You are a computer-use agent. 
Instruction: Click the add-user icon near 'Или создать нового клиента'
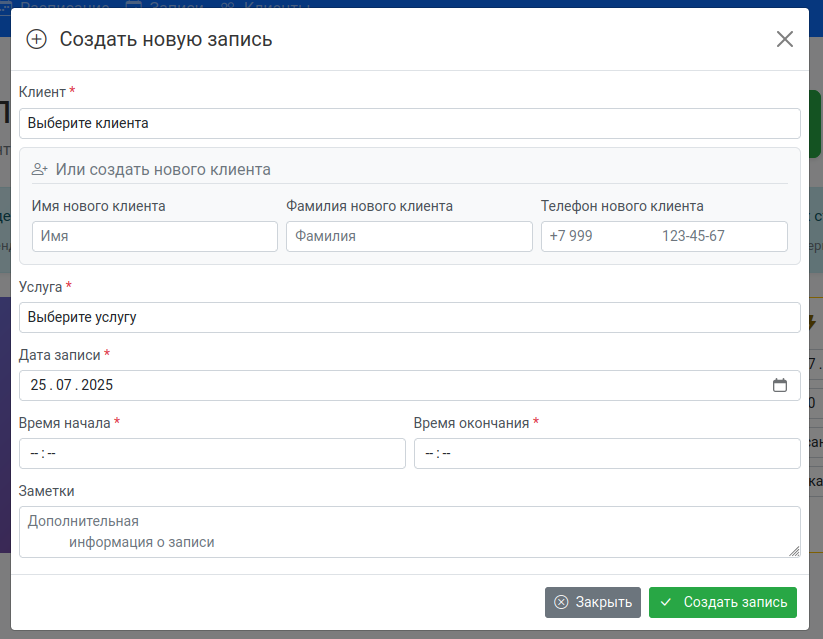coord(39,170)
